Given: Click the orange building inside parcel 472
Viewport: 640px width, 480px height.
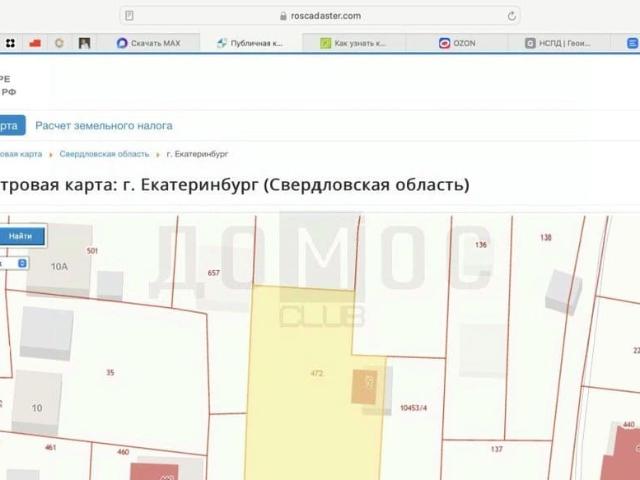Looking at the screenshot, I should coord(364,386).
